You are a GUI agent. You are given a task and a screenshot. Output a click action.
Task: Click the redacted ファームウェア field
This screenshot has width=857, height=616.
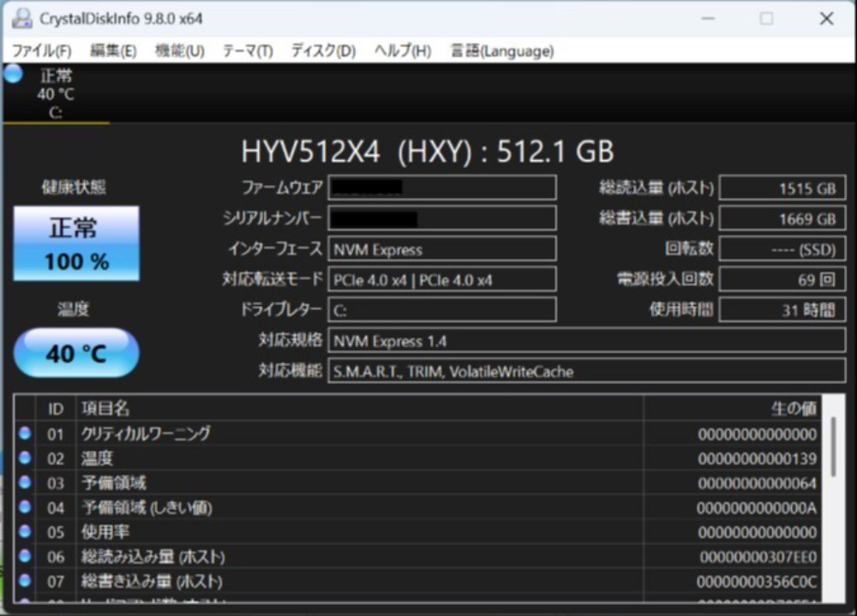(442, 188)
